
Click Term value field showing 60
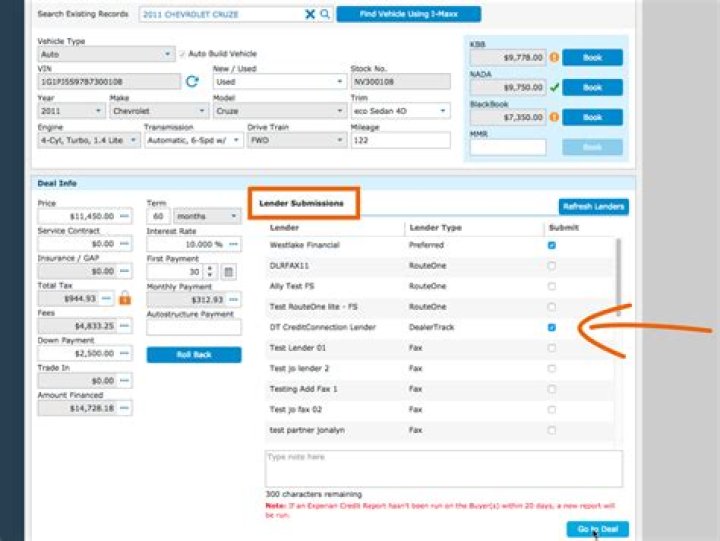(x=158, y=216)
